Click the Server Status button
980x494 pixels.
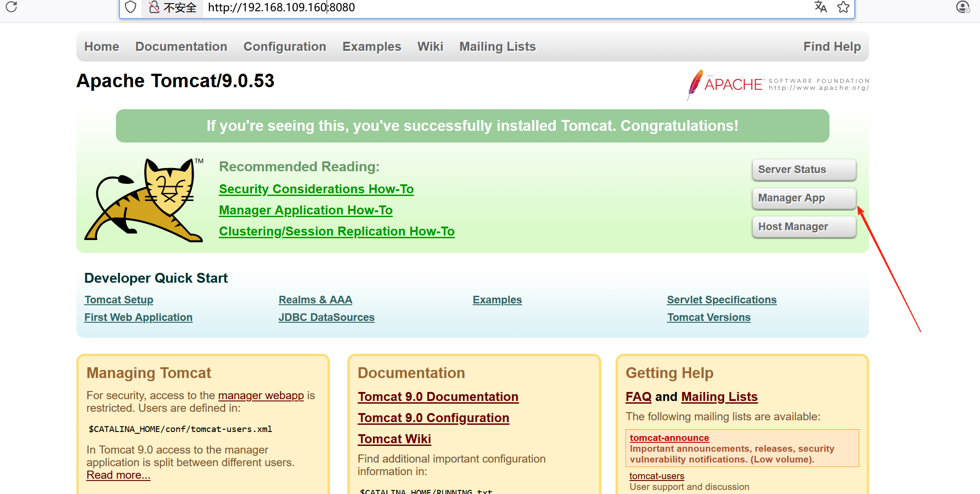tap(804, 169)
